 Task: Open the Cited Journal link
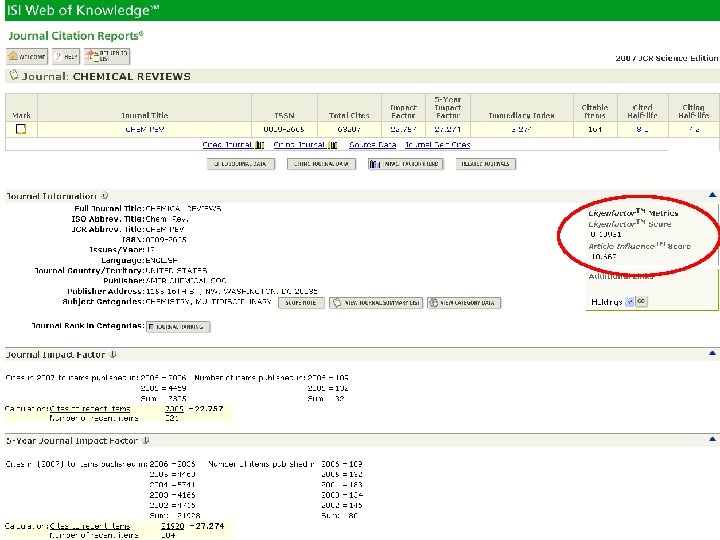pyautogui.click(x=227, y=145)
